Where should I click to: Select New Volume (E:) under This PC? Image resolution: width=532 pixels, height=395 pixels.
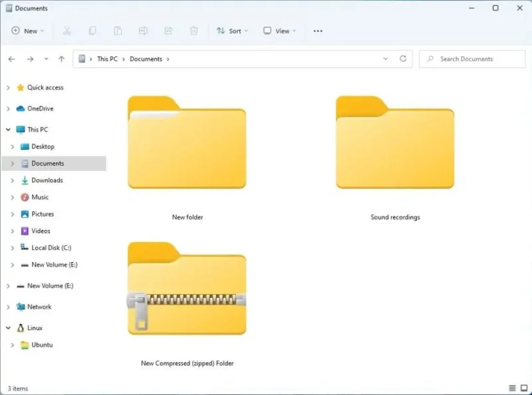(55, 265)
